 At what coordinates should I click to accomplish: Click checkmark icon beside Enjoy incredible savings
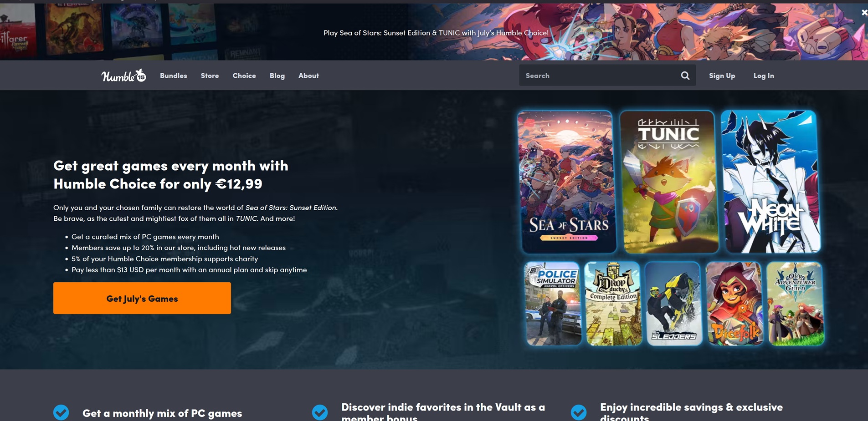(579, 412)
